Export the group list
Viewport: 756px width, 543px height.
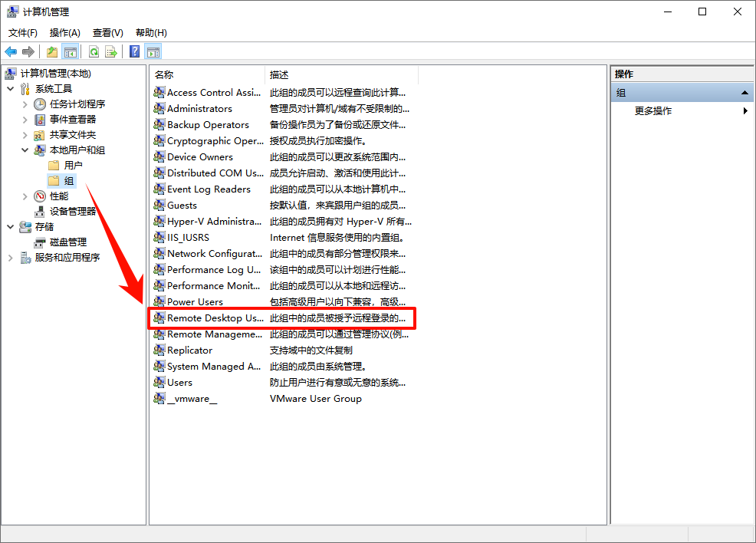pyautogui.click(x=112, y=51)
